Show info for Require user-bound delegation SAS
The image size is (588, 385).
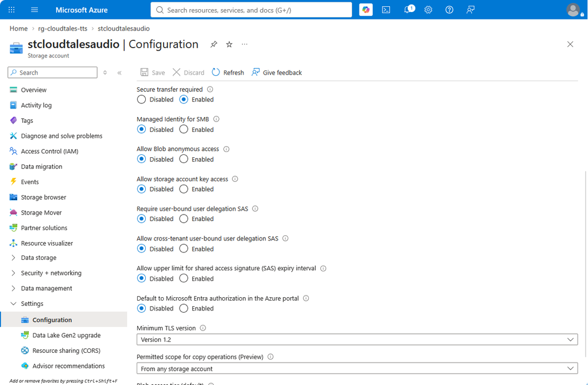256,208
